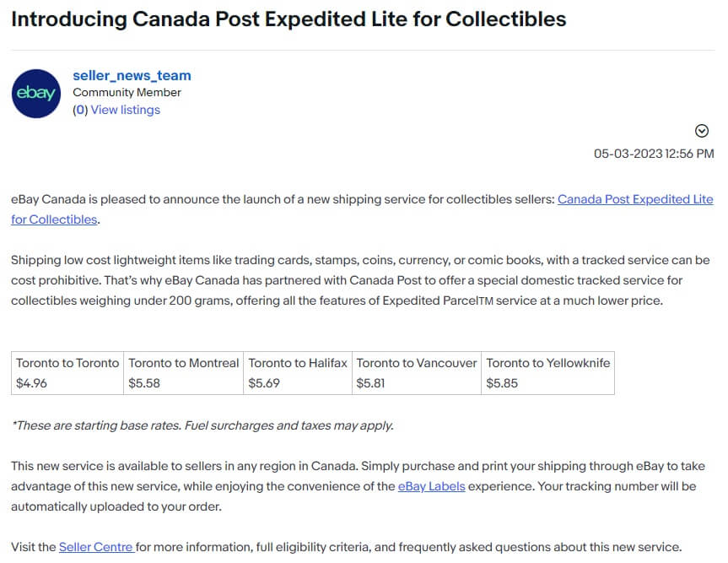728x563 pixels.
Task: Click the eBay avatar logo
Action: [x=36, y=94]
